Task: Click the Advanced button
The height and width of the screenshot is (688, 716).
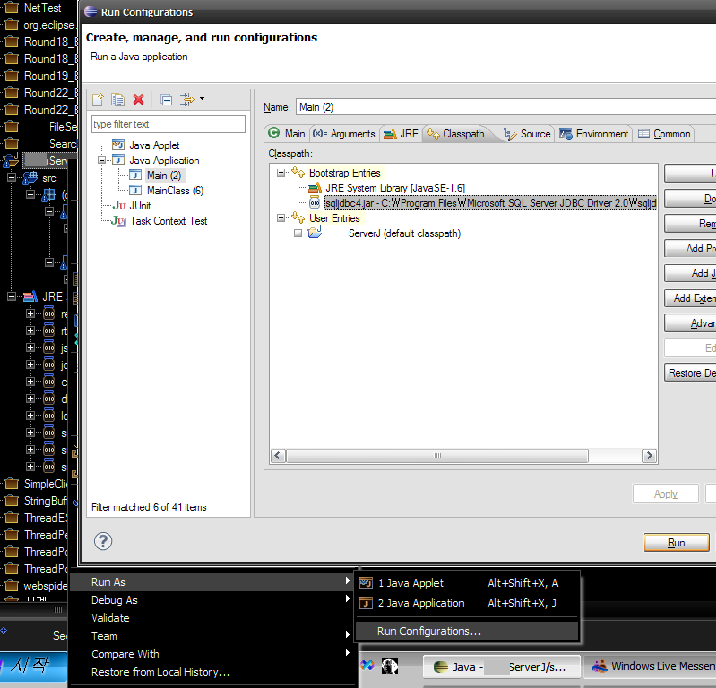Action: 690,323
